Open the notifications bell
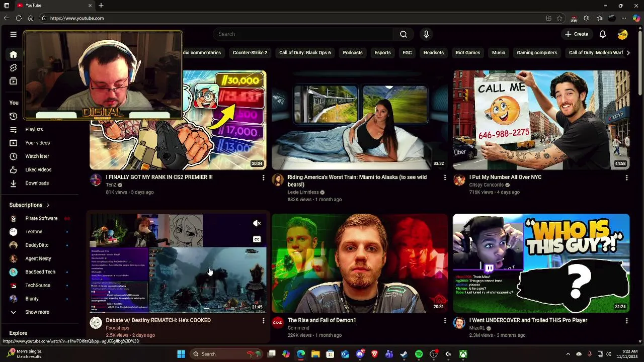 (603, 34)
